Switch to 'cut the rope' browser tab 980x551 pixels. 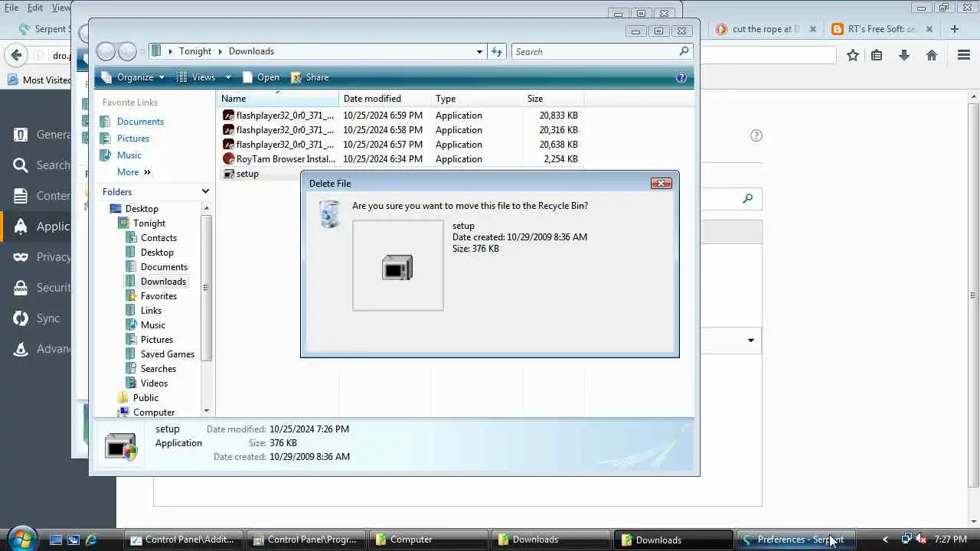tap(765, 29)
